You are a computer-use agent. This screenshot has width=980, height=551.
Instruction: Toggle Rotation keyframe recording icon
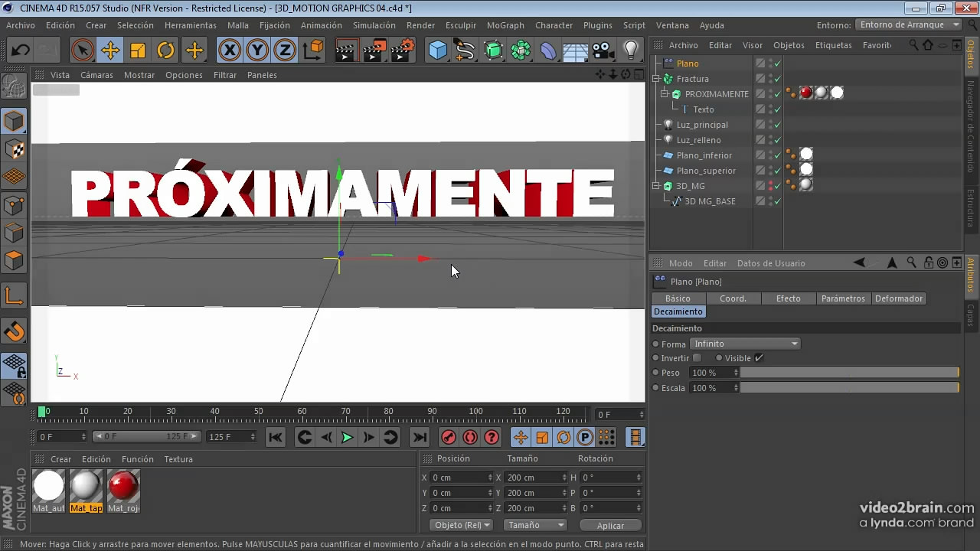click(563, 437)
